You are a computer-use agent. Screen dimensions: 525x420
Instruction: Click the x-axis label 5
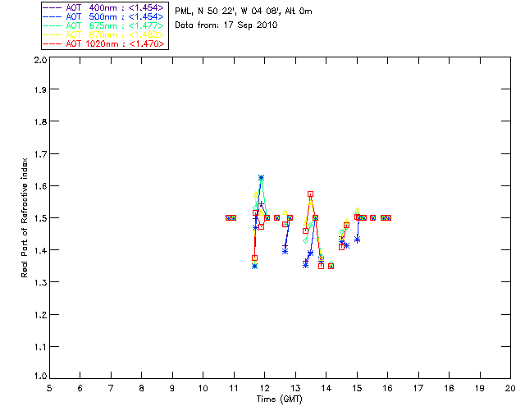coord(49,388)
